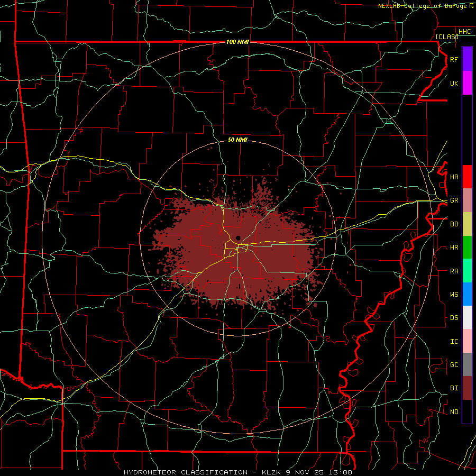This screenshot has height=476, width=476.
Task: Click the RF legend label
Action: pyautogui.click(x=454, y=59)
